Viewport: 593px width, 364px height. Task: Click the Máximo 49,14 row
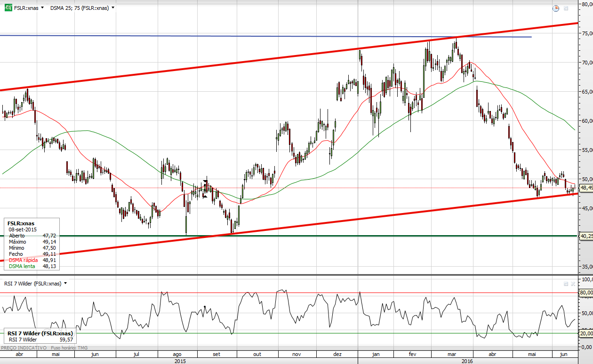tap(32, 242)
